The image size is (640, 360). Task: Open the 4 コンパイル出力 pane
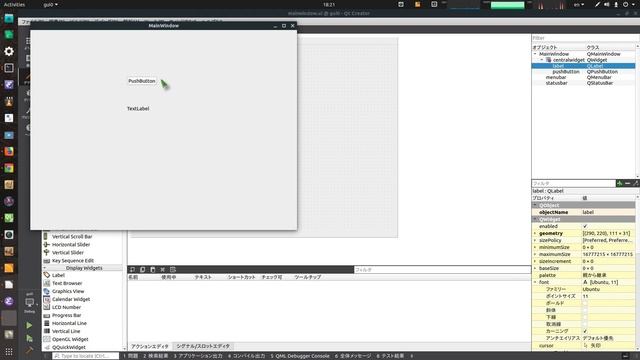tap(247, 356)
